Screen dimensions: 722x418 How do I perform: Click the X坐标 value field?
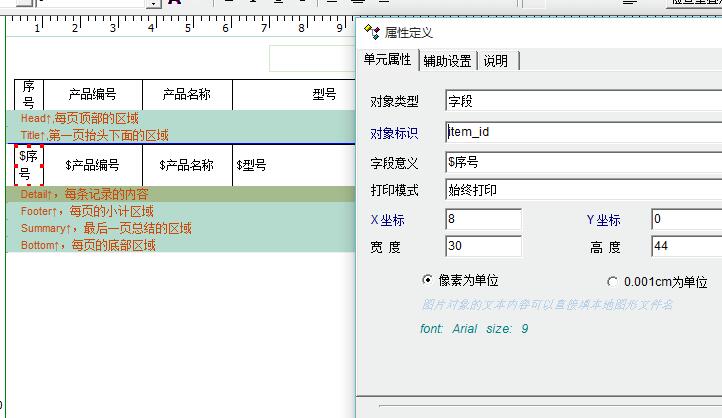point(483,219)
